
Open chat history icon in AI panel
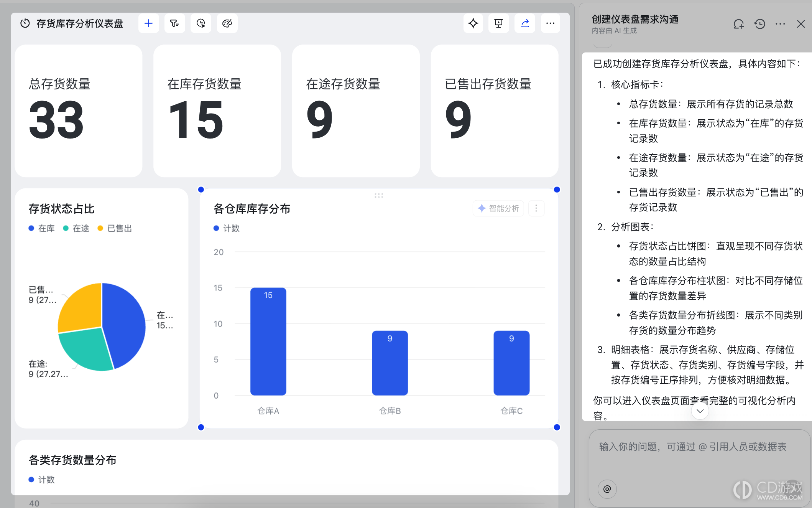pyautogui.click(x=759, y=24)
